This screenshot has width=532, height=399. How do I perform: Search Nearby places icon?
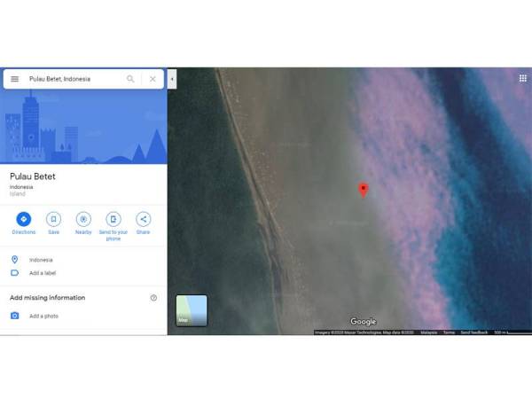tap(83, 219)
